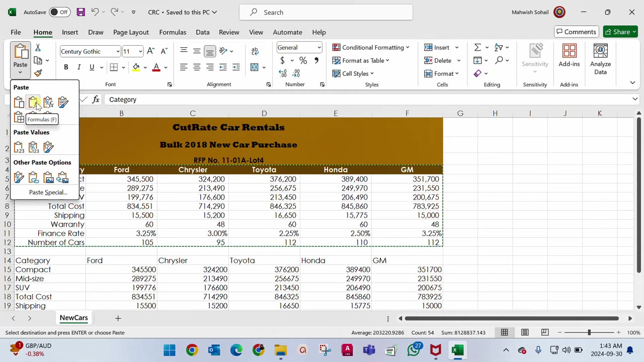Click the Cut scissors icon

tap(38, 48)
